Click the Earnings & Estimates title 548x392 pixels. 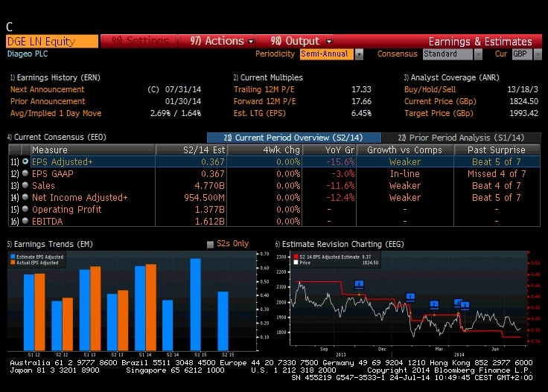click(480, 42)
